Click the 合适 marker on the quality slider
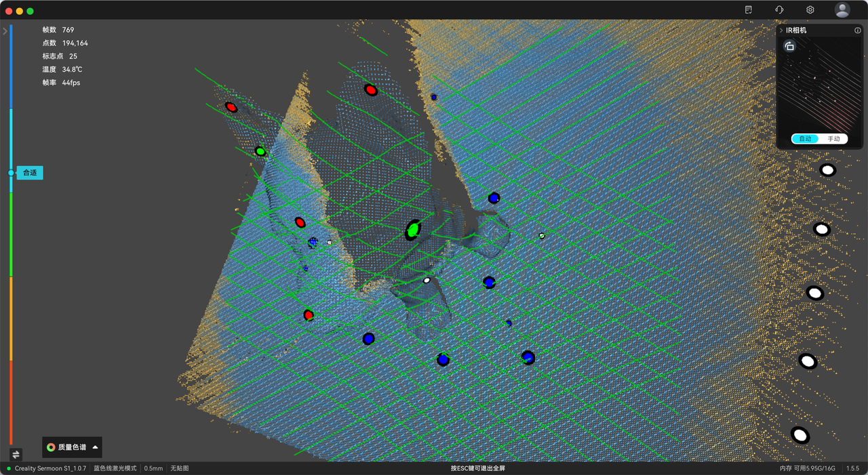 [30, 173]
